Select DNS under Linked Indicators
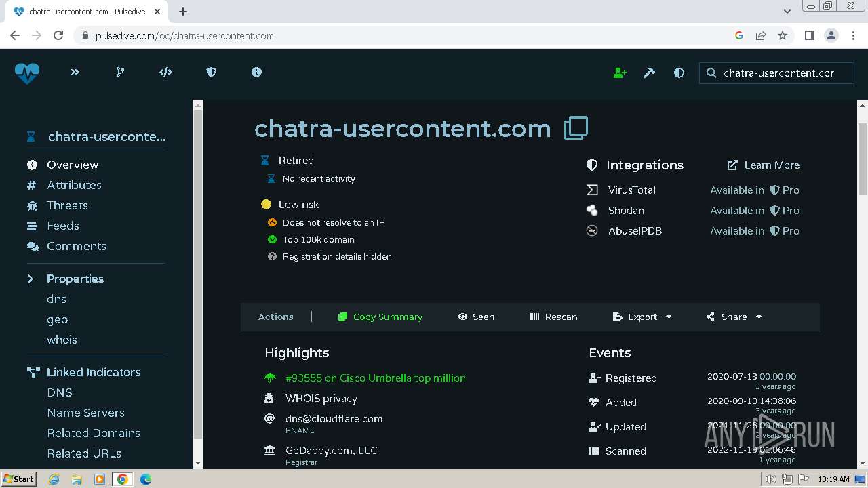Image resolution: width=868 pixels, height=488 pixels. [60, 392]
